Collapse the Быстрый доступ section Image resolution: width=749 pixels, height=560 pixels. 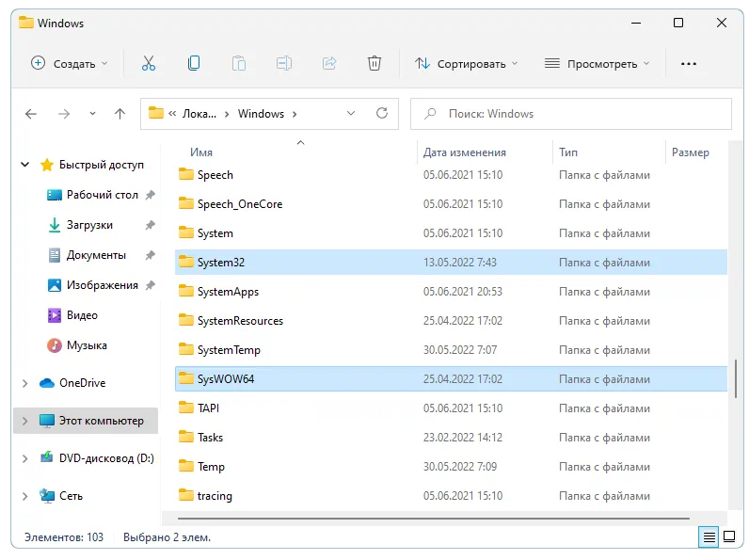(x=25, y=165)
